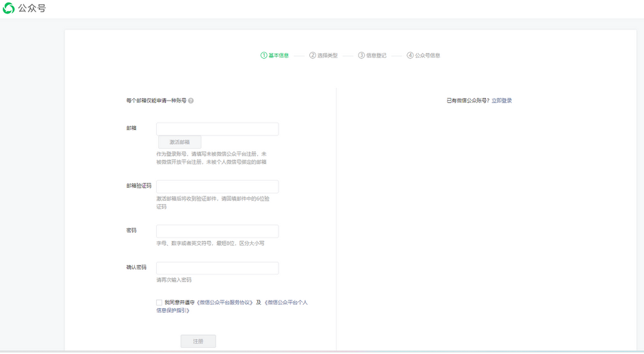644x354 pixels.
Task: Click step 3 信息登记 indicator
Action: click(x=372, y=55)
